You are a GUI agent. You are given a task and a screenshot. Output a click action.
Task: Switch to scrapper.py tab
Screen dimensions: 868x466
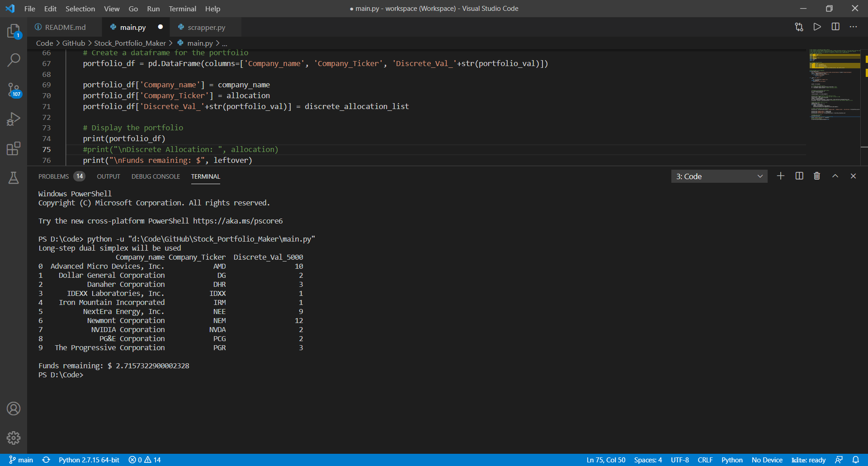[206, 27]
